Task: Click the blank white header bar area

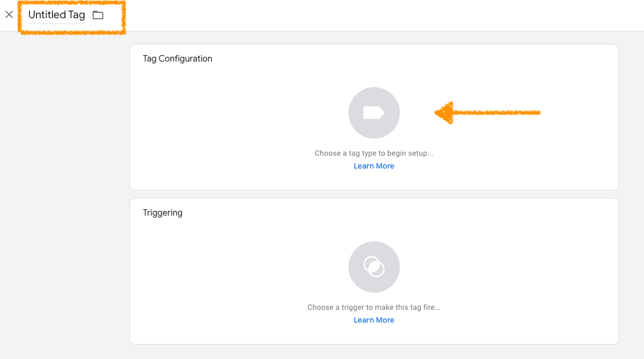Action: coord(375,15)
